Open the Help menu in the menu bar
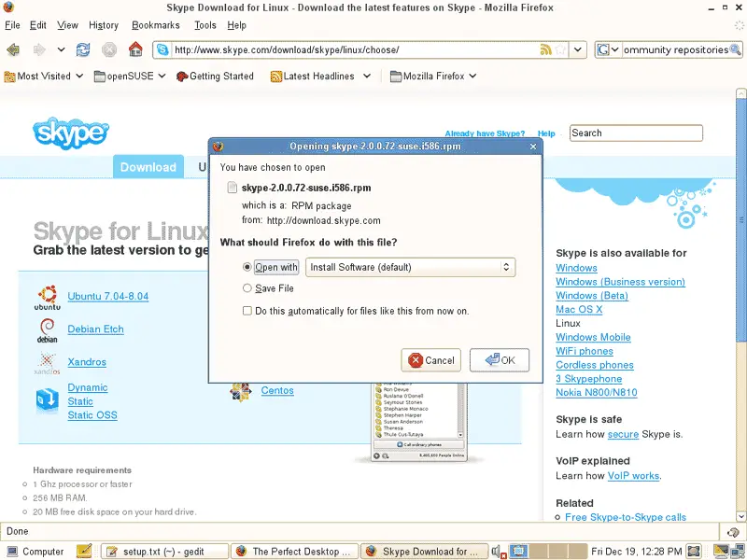The height and width of the screenshot is (560, 747). click(x=237, y=25)
